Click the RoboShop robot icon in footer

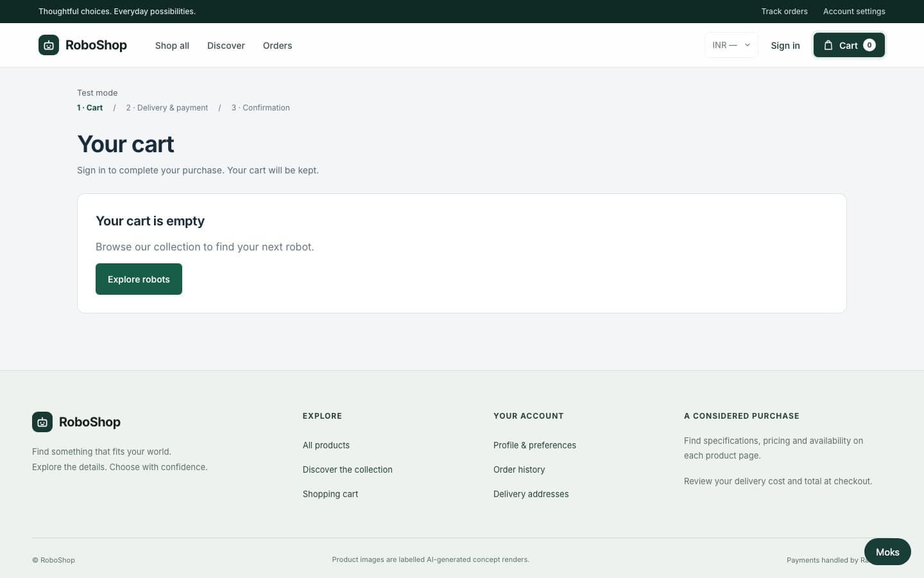click(x=42, y=422)
